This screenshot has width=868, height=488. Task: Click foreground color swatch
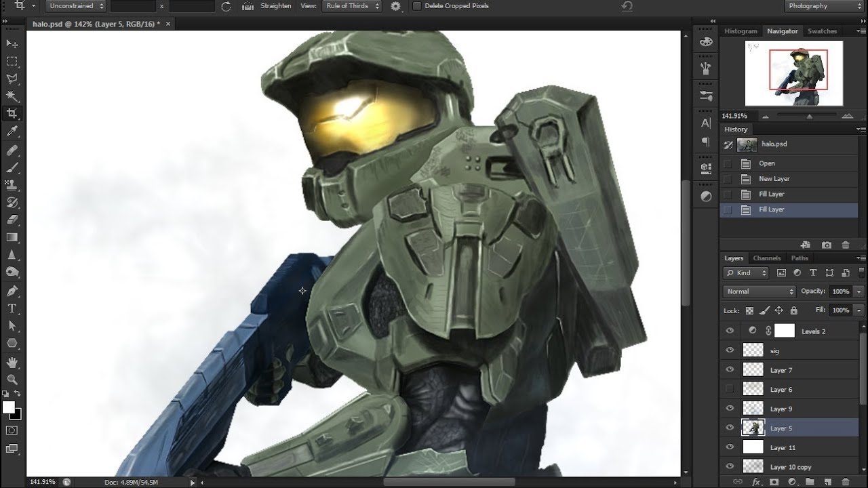coord(8,407)
